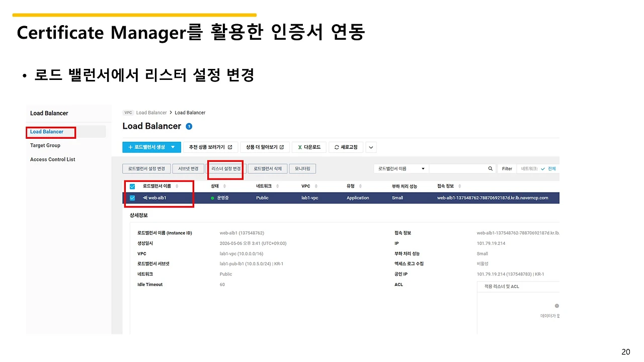
Task: Click web-alb1 name in the table row
Action: point(157,198)
